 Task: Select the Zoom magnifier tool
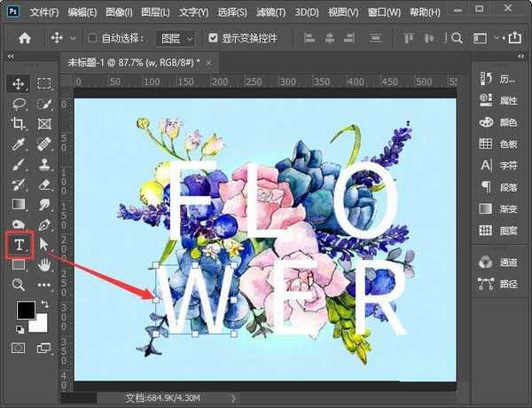[x=18, y=284]
